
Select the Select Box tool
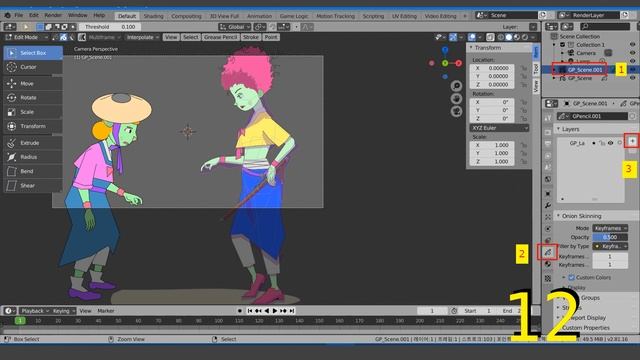pyautogui.click(x=33, y=53)
